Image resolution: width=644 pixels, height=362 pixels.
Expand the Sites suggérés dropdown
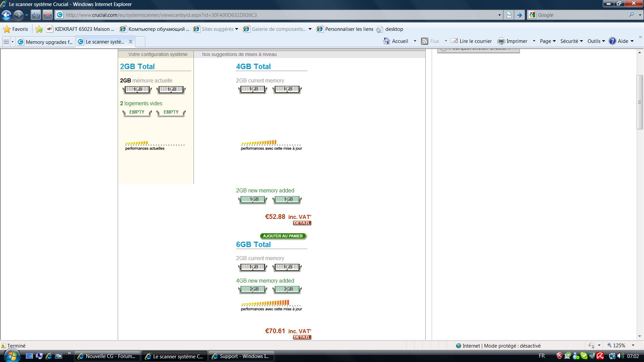coord(236,29)
